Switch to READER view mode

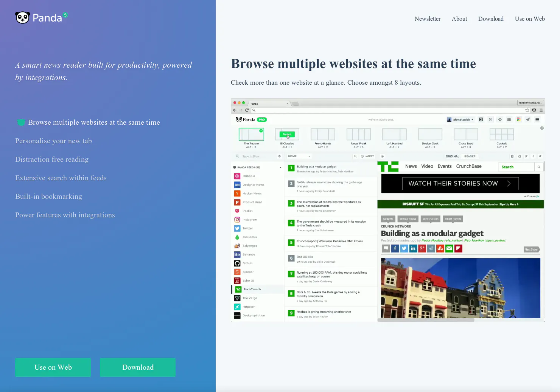pyautogui.click(x=470, y=156)
